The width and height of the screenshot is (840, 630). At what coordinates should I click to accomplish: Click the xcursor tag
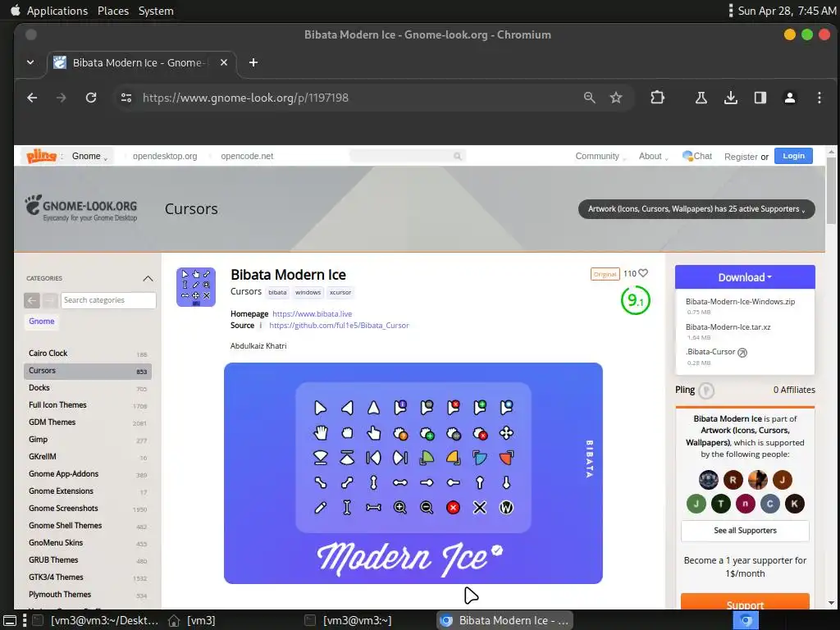[340, 293]
